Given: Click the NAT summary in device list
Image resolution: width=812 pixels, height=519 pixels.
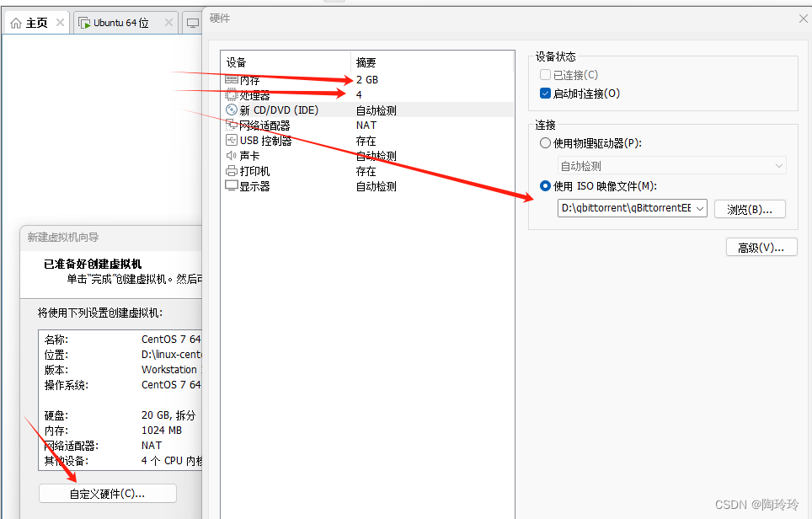Looking at the screenshot, I should (x=366, y=126).
